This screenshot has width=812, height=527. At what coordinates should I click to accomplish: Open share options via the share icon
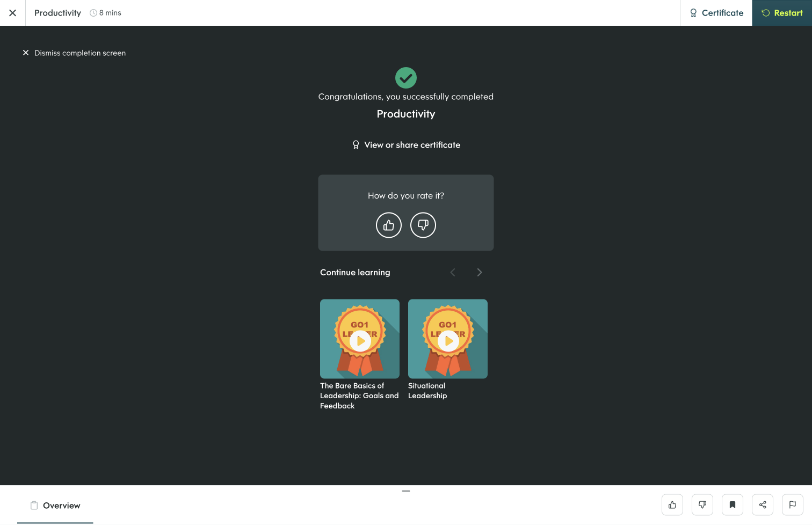tap(762, 504)
